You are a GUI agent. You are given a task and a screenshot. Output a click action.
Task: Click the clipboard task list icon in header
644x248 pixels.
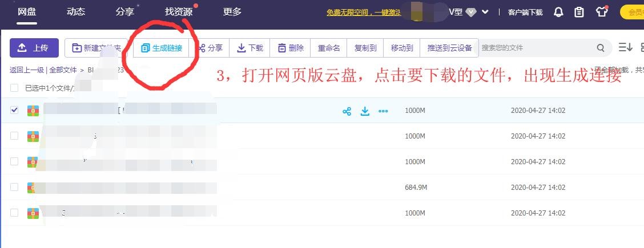click(579, 12)
